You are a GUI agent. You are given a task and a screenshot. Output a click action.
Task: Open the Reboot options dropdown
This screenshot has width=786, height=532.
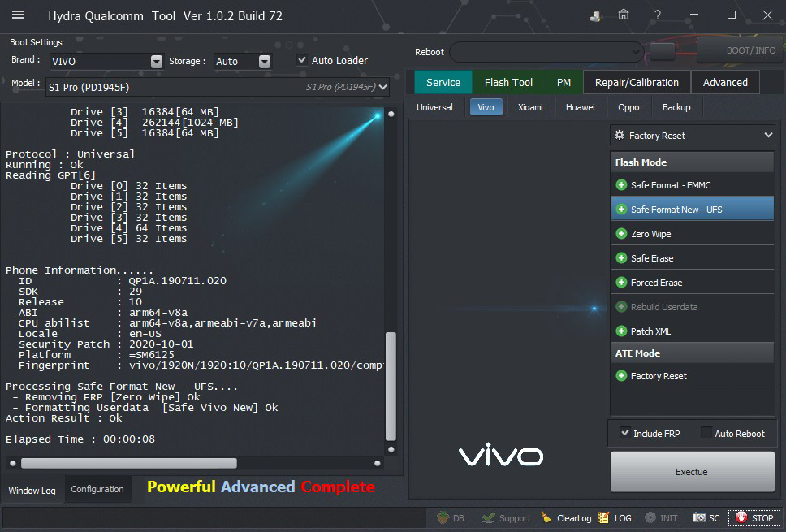click(x=547, y=52)
